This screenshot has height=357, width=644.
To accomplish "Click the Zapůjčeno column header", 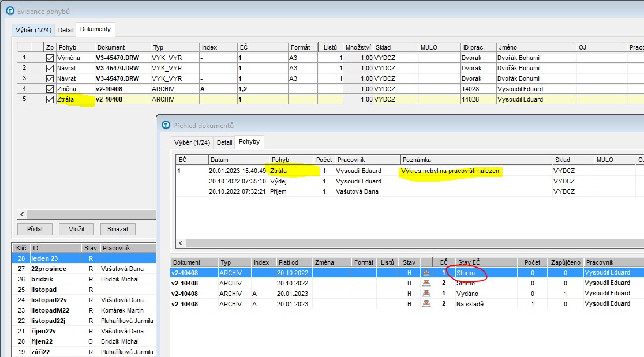I will click(566, 262).
